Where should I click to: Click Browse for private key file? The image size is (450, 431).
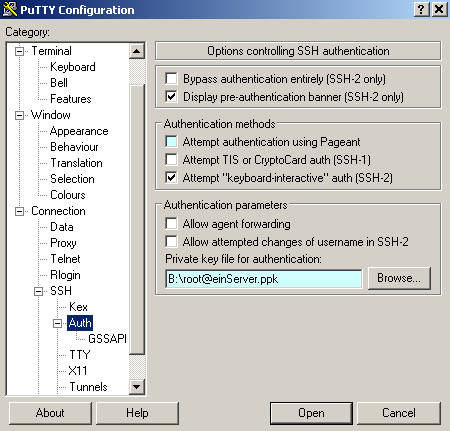point(399,278)
